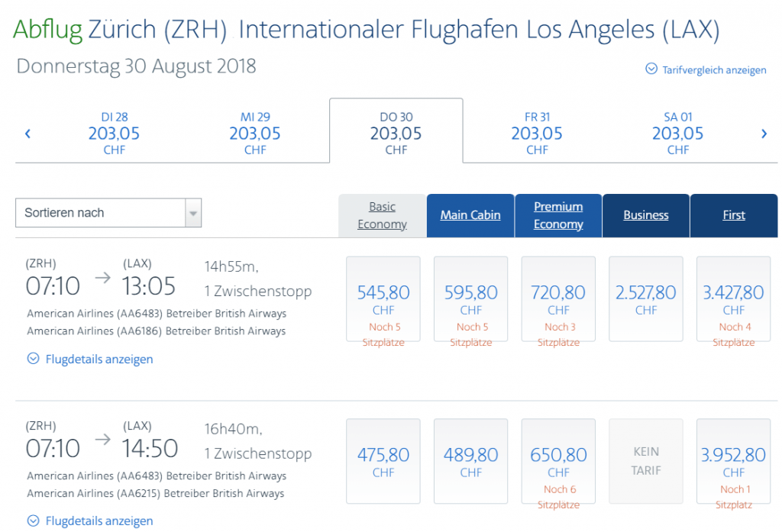The height and width of the screenshot is (532, 782).
Task: Select the MI 29 date tab
Action: (255, 134)
